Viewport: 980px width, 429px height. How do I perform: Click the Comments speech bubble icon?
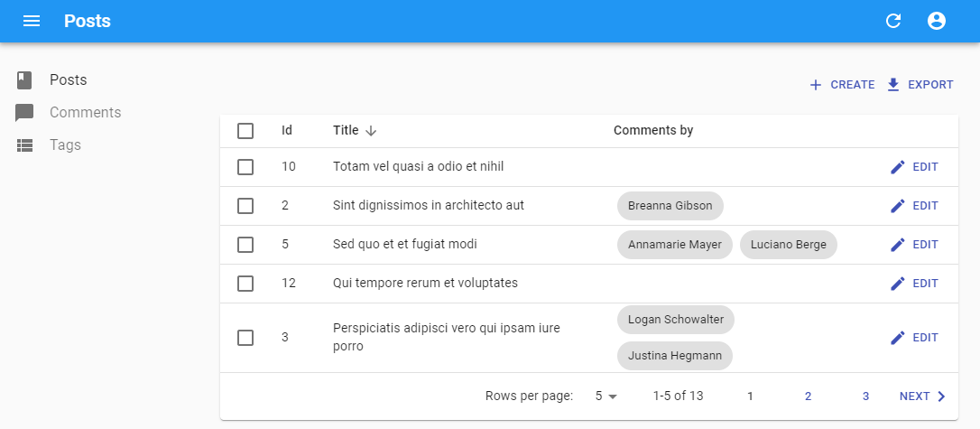pyautogui.click(x=24, y=113)
